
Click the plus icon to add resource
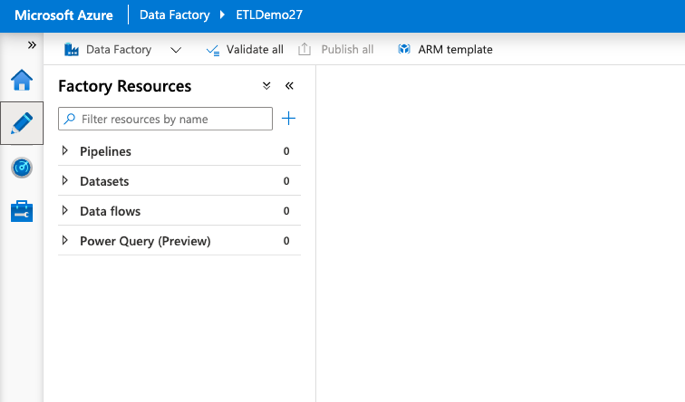pyautogui.click(x=289, y=119)
